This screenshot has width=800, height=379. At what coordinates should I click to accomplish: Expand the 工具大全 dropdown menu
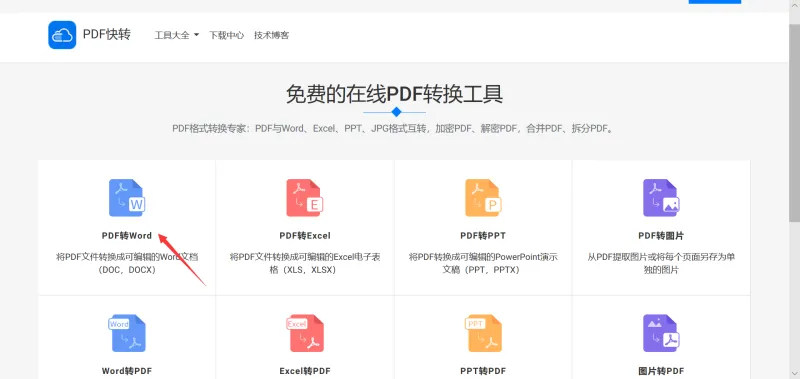(177, 35)
